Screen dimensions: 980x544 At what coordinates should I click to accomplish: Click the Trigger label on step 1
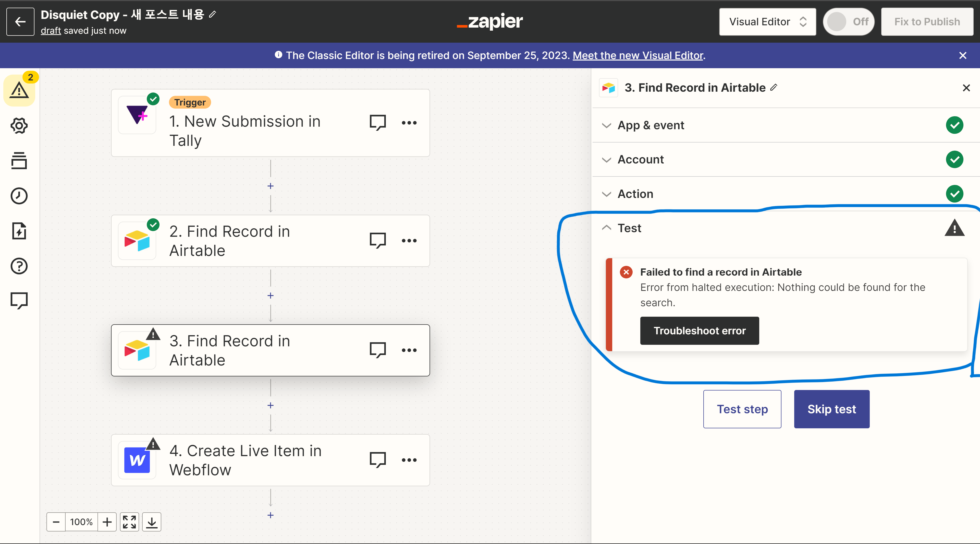pos(190,102)
